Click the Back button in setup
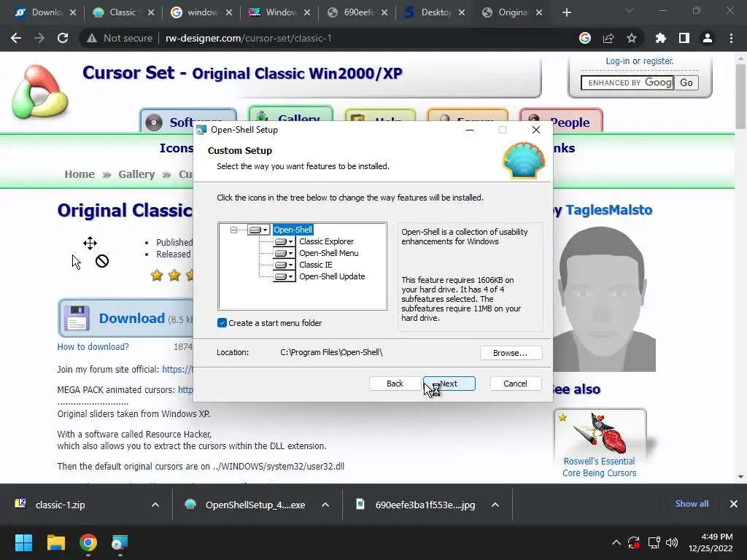The height and width of the screenshot is (560, 747). click(x=395, y=384)
